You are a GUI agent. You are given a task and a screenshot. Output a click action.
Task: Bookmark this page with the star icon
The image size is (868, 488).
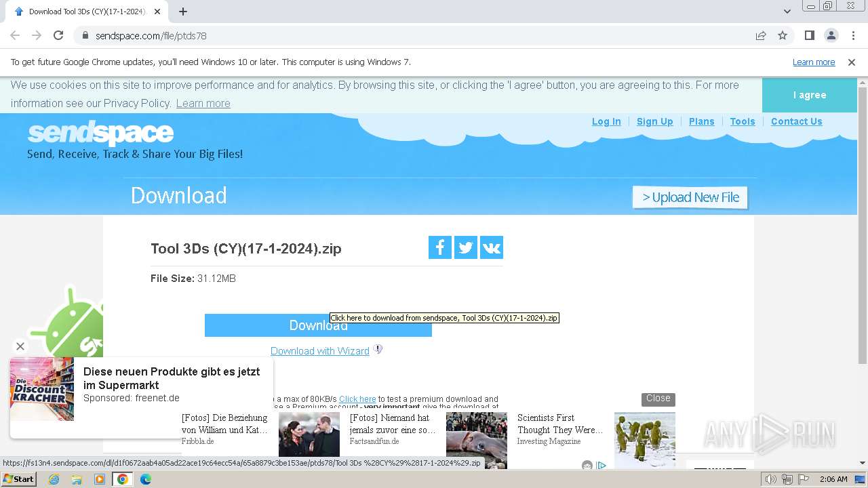click(x=783, y=35)
